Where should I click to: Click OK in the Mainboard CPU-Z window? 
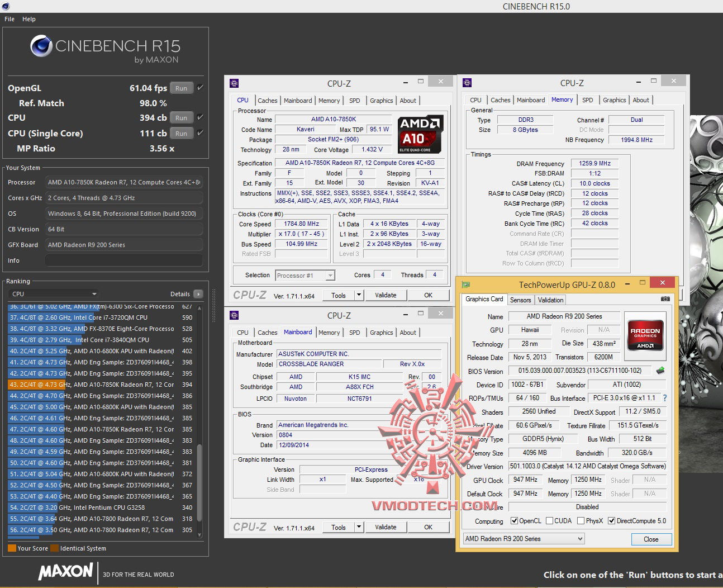tap(428, 527)
